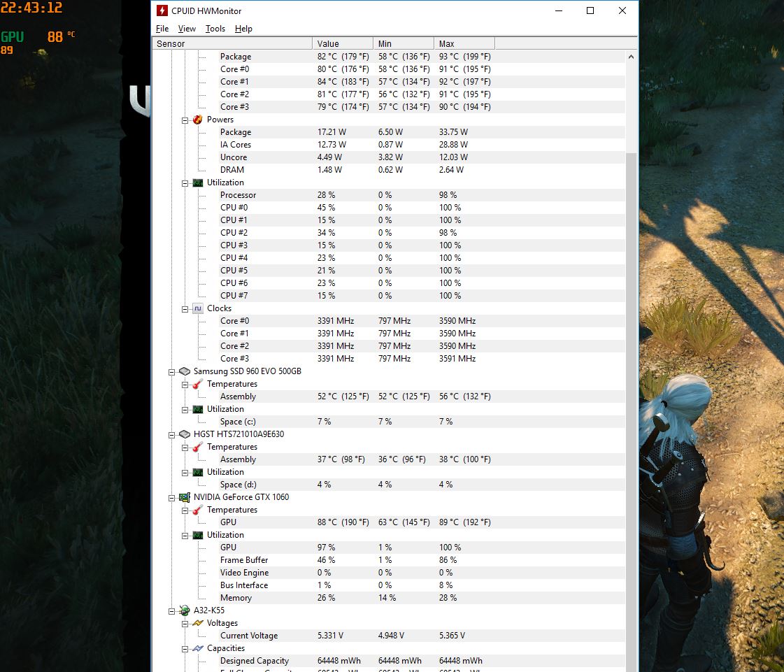Click the Clocks waveform icon
The height and width of the screenshot is (672, 784).
198,308
